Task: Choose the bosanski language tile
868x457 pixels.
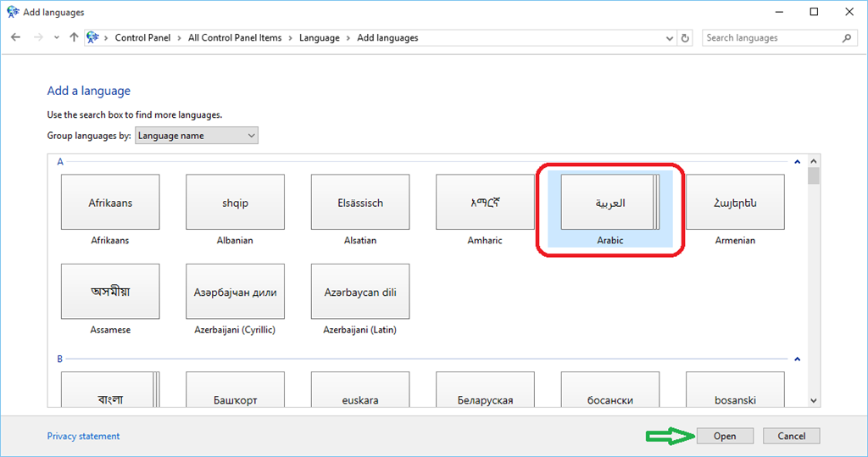Action: [735, 389]
